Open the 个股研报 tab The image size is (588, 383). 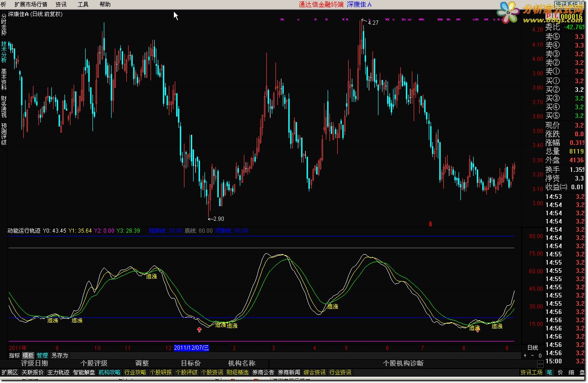161,372
